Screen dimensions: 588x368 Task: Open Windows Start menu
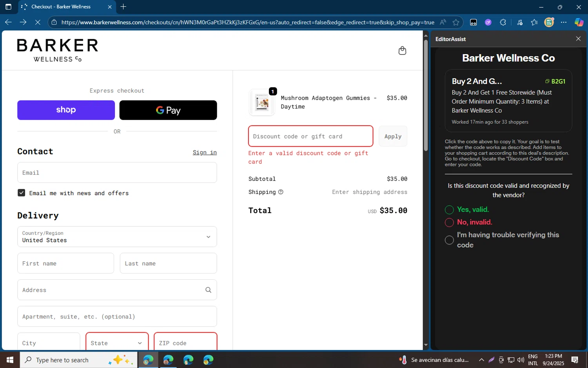coord(10,360)
